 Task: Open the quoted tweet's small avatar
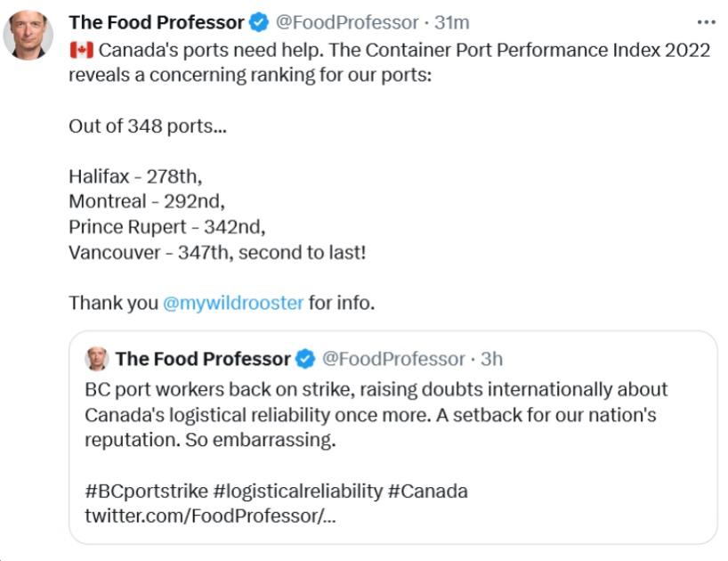(97, 359)
